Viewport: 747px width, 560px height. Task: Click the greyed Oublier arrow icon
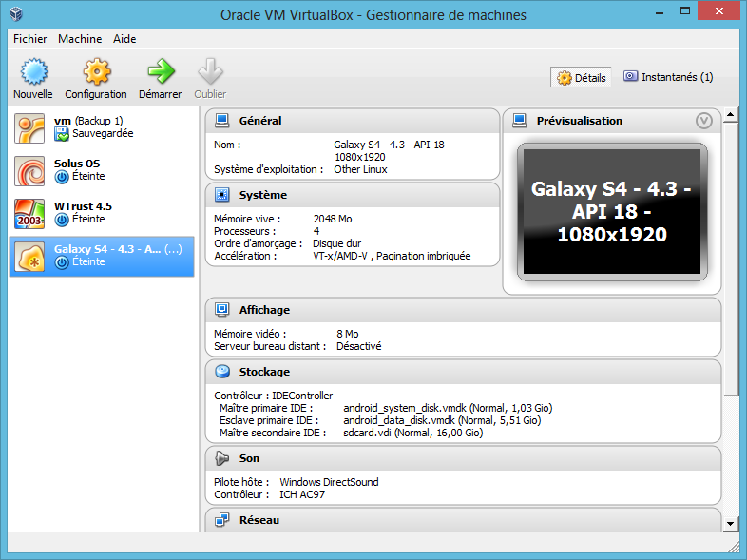(210, 71)
